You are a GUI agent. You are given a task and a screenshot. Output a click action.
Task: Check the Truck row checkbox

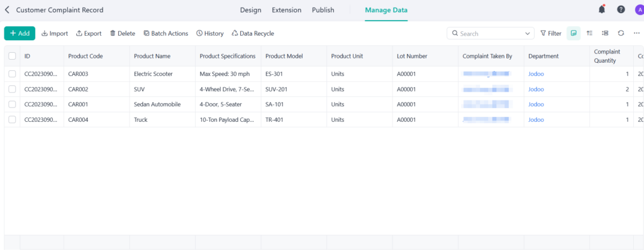[x=13, y=119]
